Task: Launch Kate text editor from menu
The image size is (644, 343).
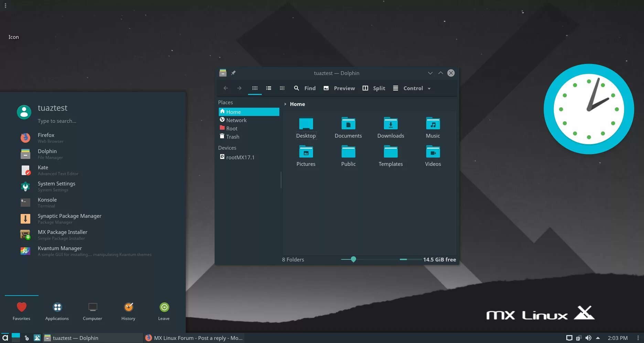Action: [93, 170]
